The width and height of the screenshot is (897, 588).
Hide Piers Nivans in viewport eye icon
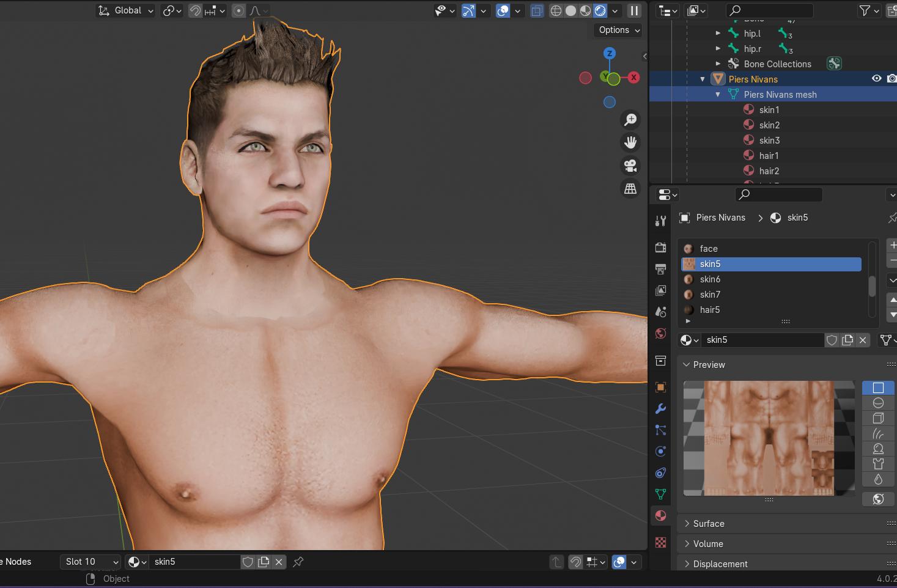876,79
